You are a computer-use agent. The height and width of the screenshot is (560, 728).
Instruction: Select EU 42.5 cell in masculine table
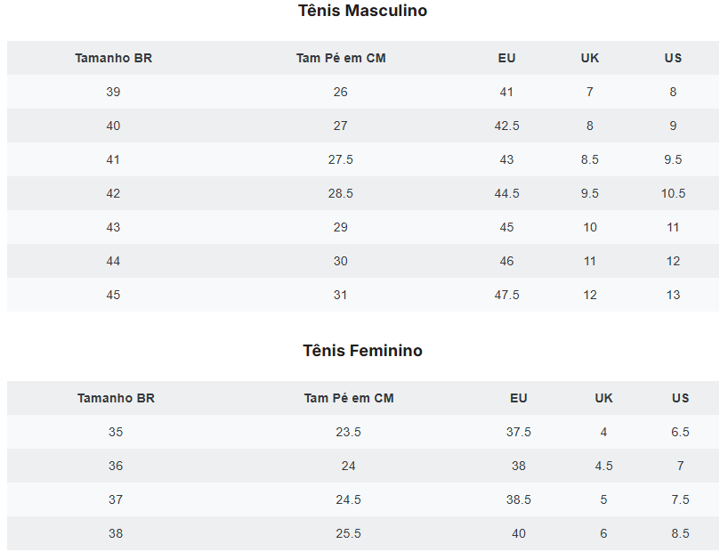pyautogui.click(x=506, y=126)
